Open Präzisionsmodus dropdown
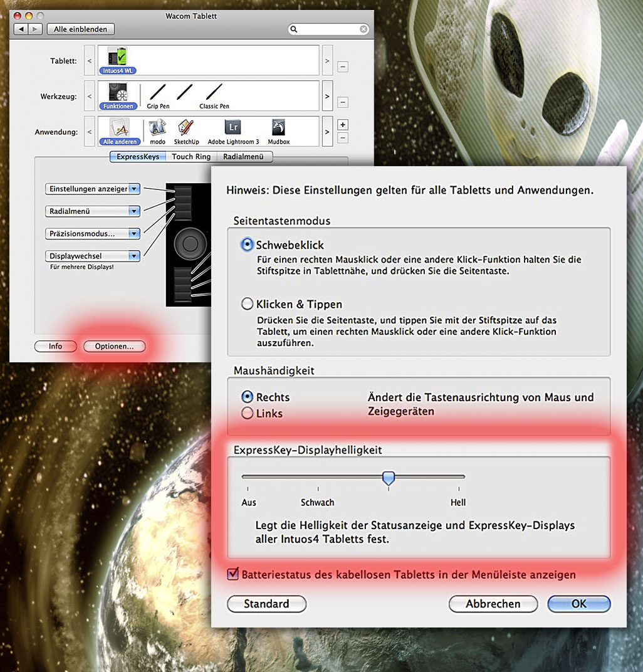 (x=93, y=234)
